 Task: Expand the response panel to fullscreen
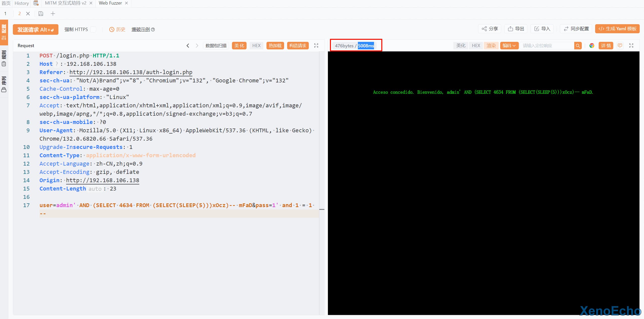[x=631, y=46]
